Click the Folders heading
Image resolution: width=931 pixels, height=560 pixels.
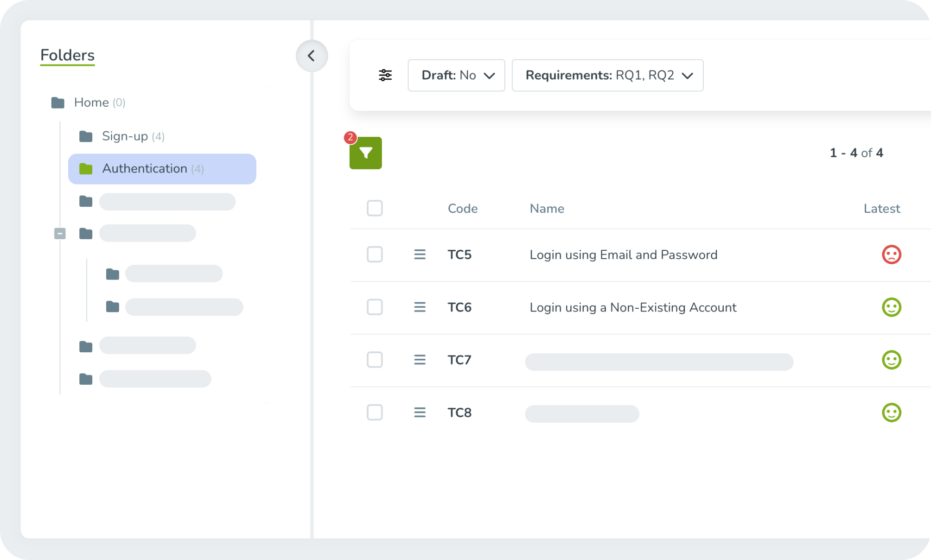pyautogui.click(x=67, y=55)
